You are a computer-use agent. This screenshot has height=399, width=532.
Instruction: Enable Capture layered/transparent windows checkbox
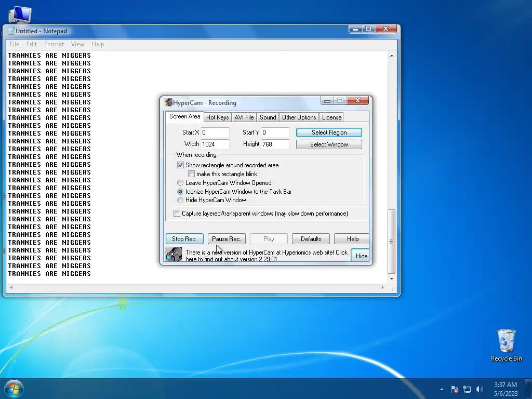[177, 214]
